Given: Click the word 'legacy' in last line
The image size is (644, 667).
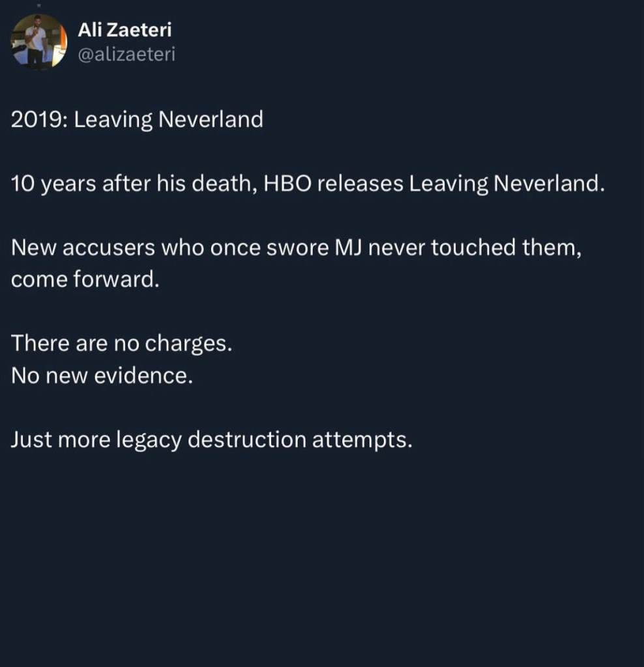Looking at the screenshot, I should (149, 440).
